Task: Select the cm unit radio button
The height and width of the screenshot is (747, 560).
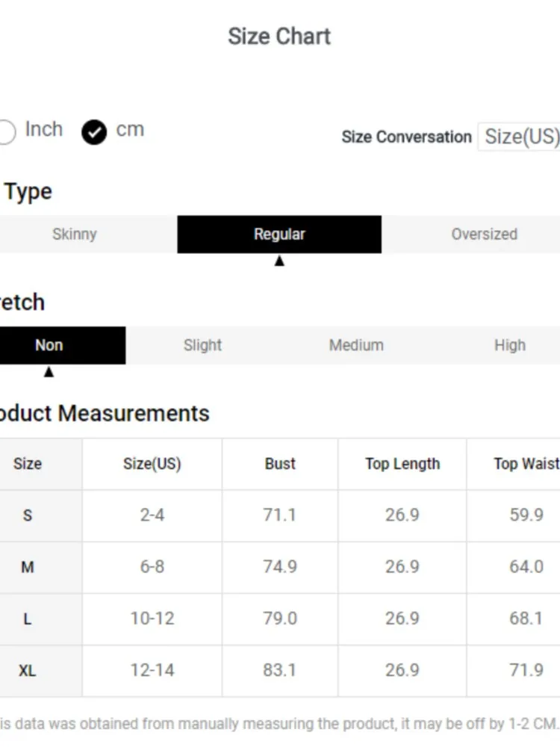Action: [94, 132]
